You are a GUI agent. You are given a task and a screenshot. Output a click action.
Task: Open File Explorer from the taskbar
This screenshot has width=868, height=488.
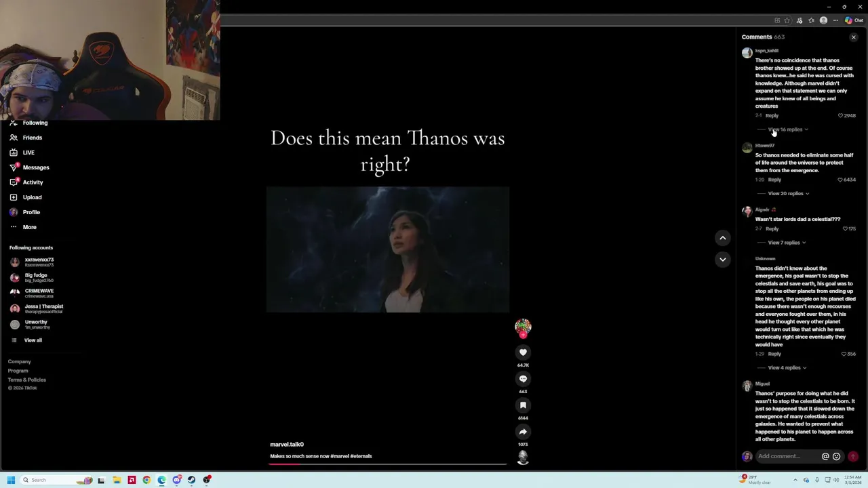click(x=117, y=480)
